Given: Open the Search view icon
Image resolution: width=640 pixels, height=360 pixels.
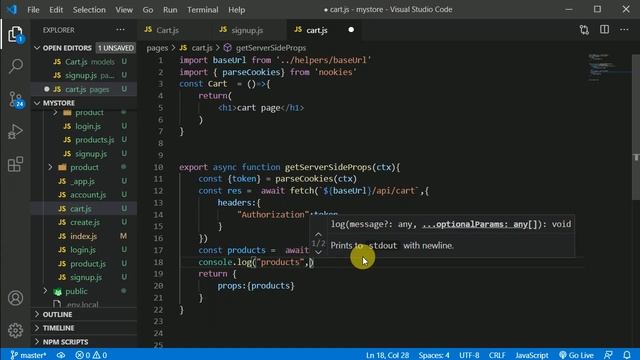Looking at the screenshot, I should pos(16,66).
